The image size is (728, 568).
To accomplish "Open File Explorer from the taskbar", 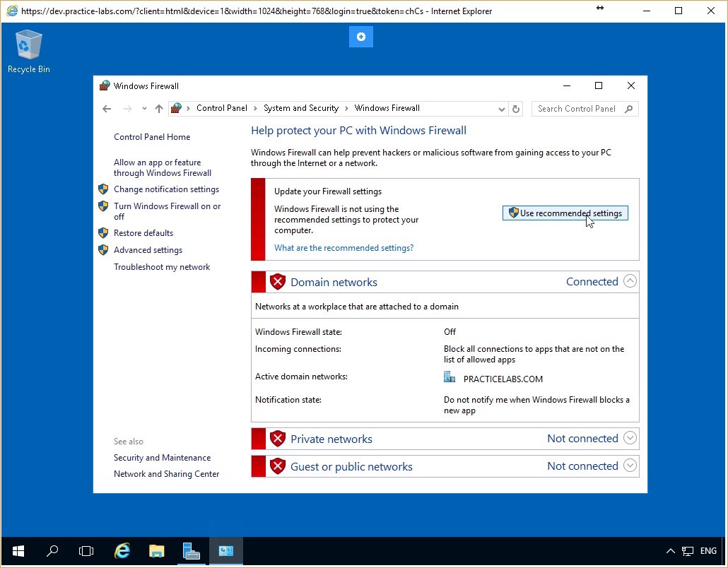I will (x=157, y=551).
